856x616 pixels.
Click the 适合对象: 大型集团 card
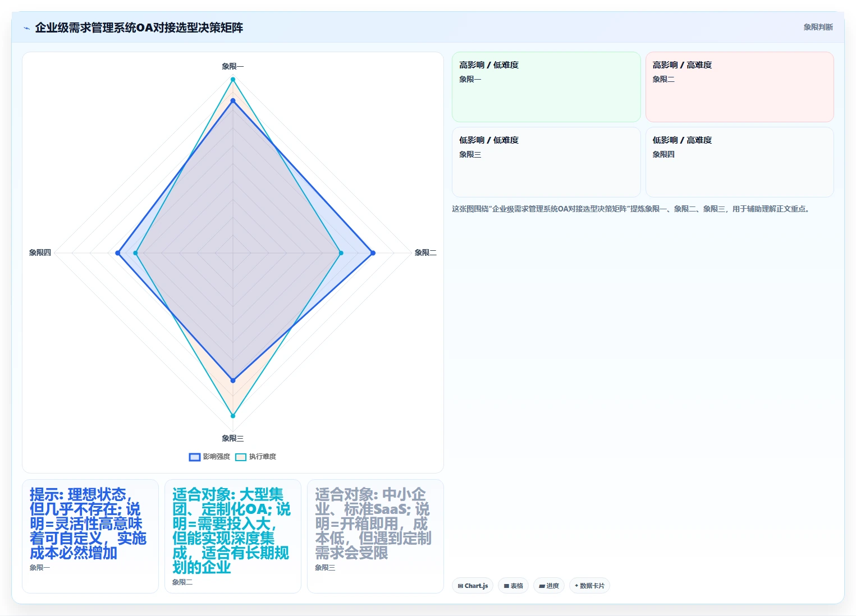coord(233,536)
